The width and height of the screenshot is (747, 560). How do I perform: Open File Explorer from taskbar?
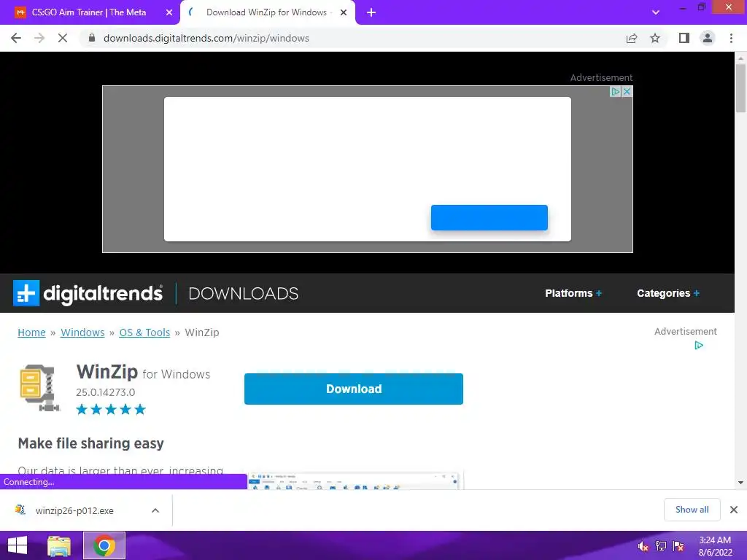pos(58,545)
